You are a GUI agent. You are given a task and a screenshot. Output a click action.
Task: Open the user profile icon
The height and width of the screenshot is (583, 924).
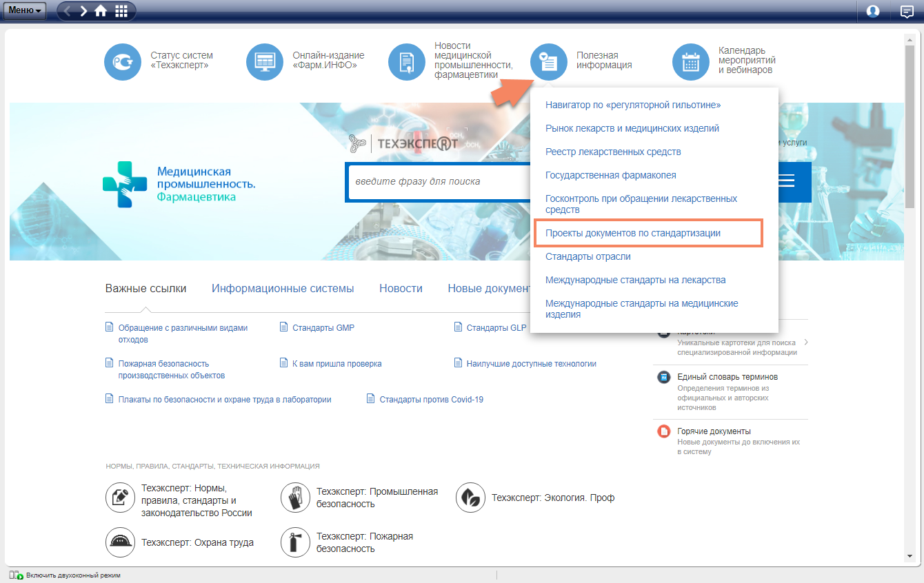coord(873,11)
